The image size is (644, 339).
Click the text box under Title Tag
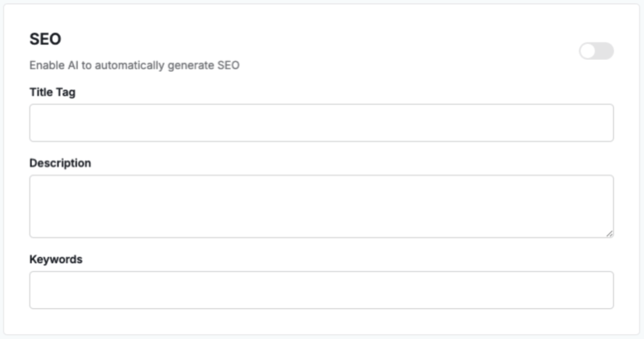[x=321, y=123]
